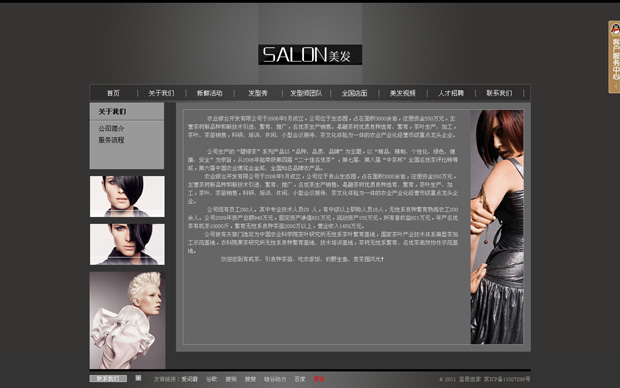
Task: Click the QQ penguin customer service icon
Action: point(615,28)
